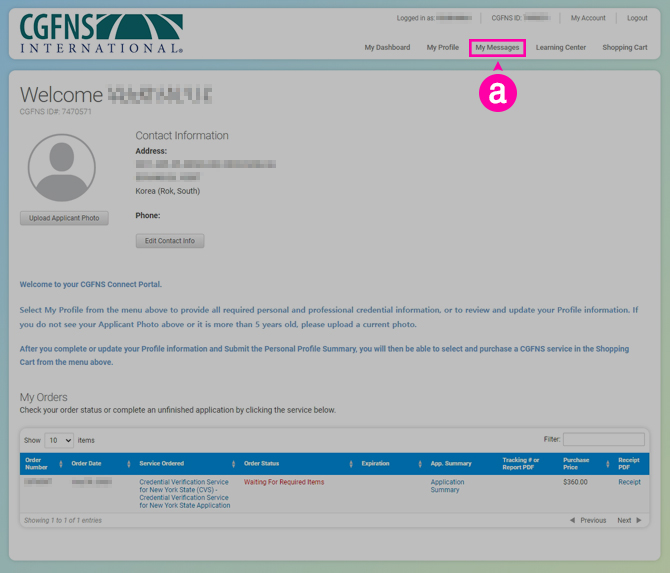Open the Application Summary link
670x573 pixels.
point(447,486)
